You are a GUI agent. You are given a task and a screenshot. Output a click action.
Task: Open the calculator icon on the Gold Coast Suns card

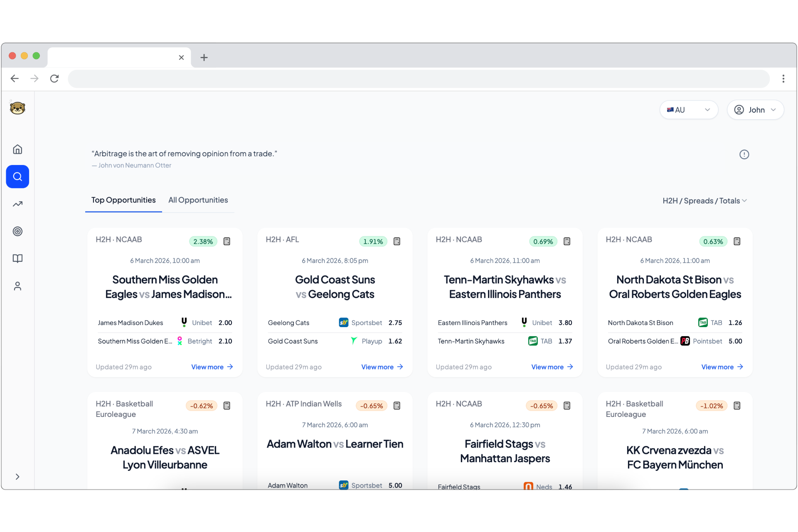pos(397,241)
